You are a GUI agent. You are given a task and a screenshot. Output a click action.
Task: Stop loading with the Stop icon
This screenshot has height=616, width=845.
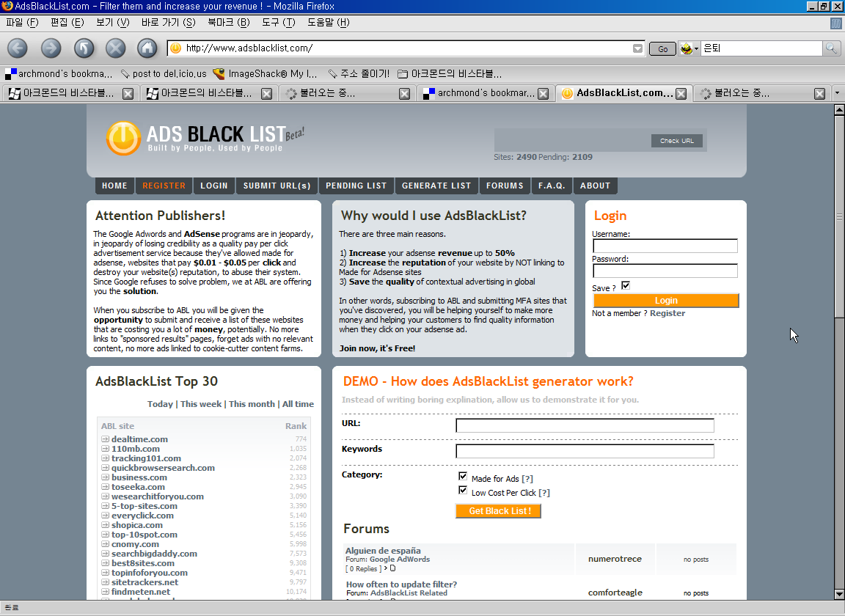point(115,48)
